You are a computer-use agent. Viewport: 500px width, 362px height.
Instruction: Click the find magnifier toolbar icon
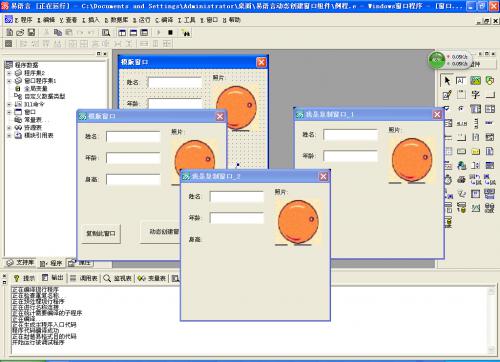[x=106, y=33]
